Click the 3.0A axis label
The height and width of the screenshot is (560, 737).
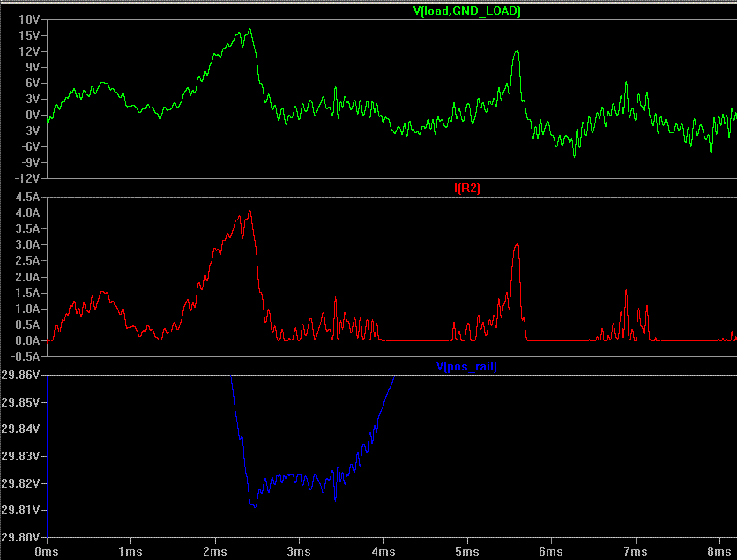(x=27, y=245)
